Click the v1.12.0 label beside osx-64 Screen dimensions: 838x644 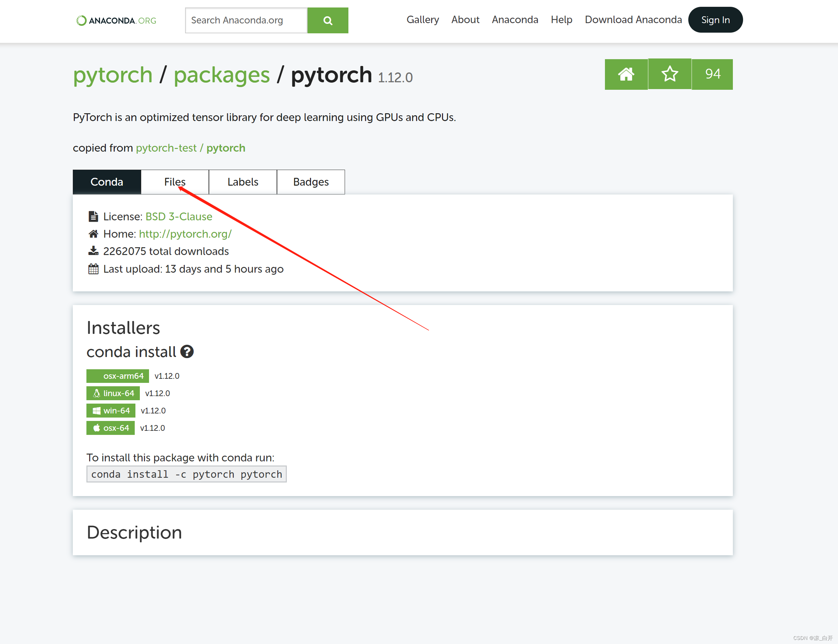152,428
